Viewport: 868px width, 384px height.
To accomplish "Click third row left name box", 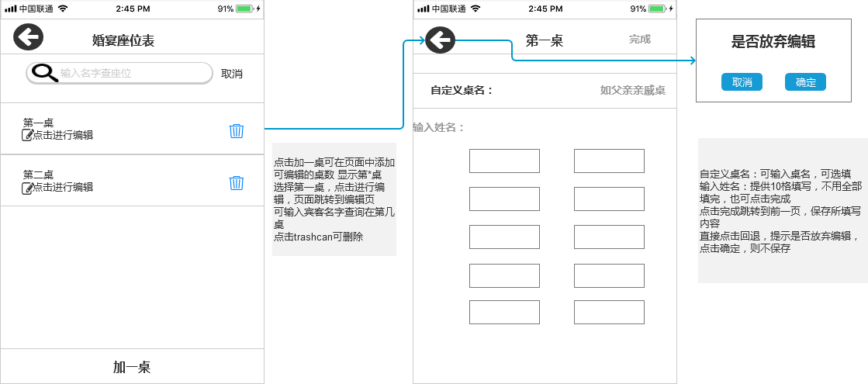I will coord(504,237).
